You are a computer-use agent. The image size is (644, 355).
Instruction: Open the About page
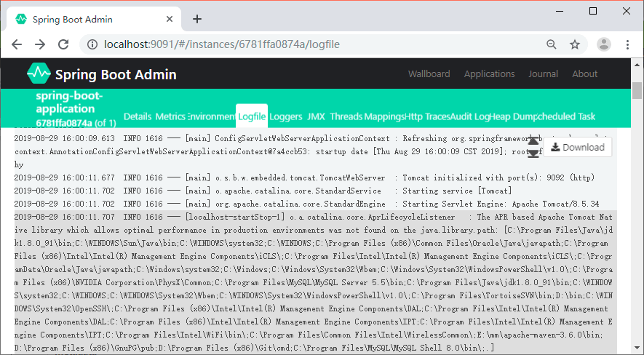[x=584, y=74]
